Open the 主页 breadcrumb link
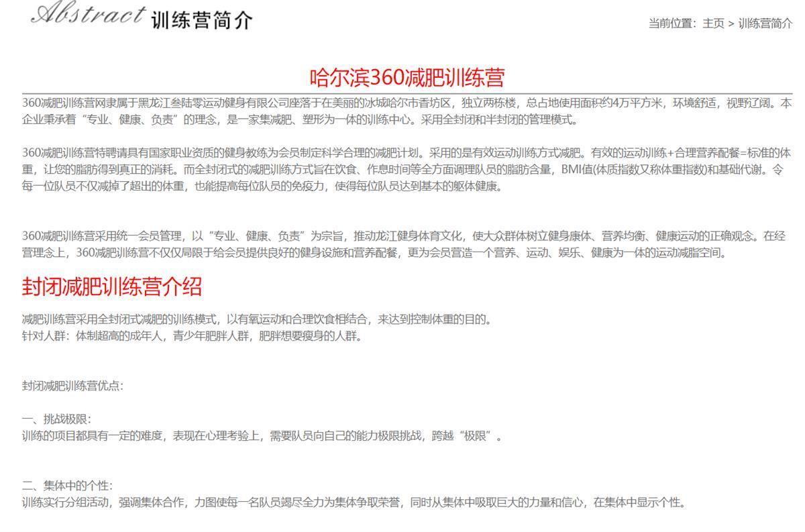Screen dimensions: 805x532 (713, 23)
